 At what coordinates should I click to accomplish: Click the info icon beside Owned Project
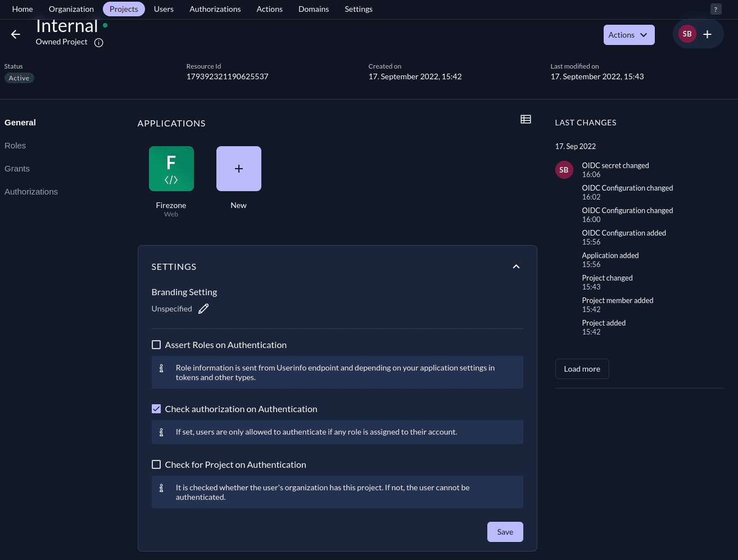pyautogui.click(x=99, y=42)
